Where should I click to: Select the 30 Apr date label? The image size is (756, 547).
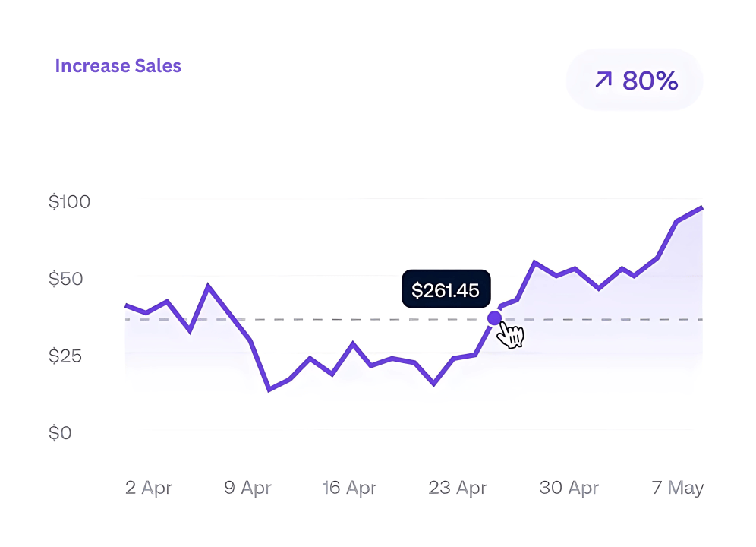click(569, 488)
